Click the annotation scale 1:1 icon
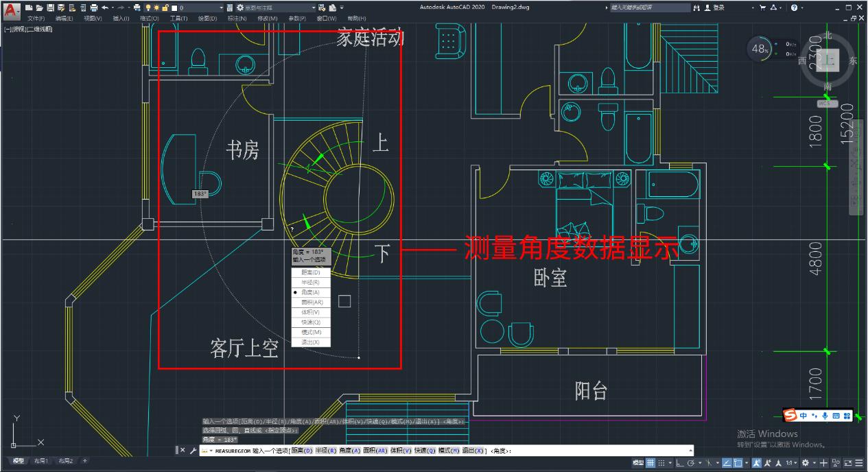 tap(788, 463)
